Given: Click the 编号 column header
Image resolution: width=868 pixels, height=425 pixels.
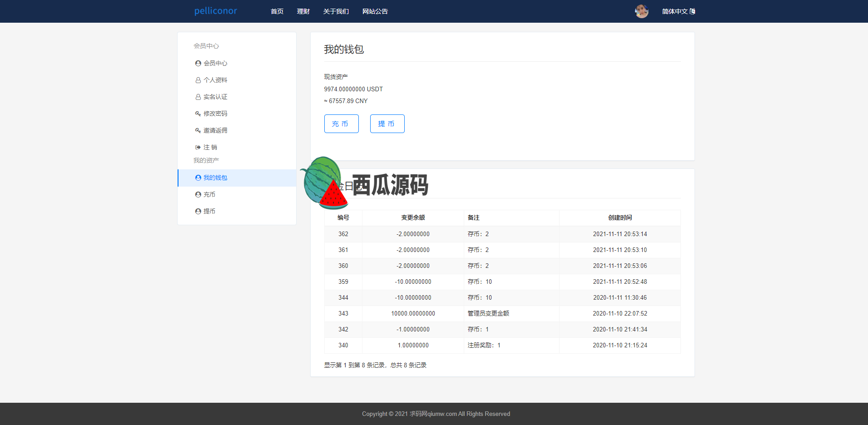Looking at the screenshot, I should tap(343, 217).
